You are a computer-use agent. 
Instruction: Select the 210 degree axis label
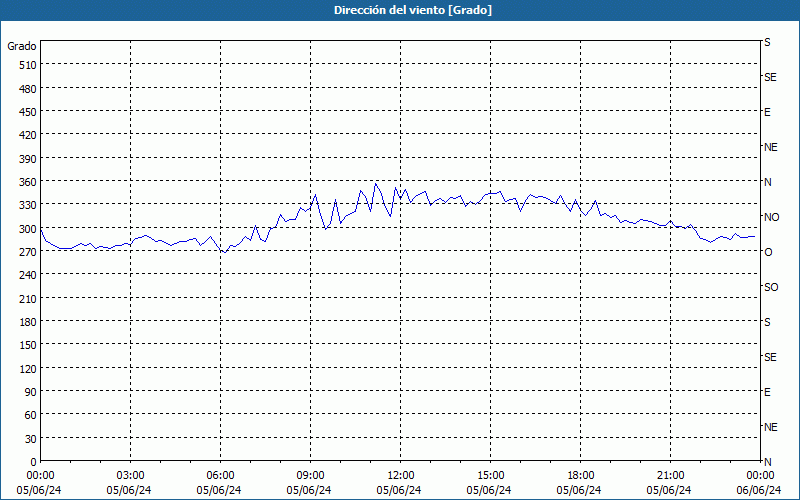click(28, 299)
